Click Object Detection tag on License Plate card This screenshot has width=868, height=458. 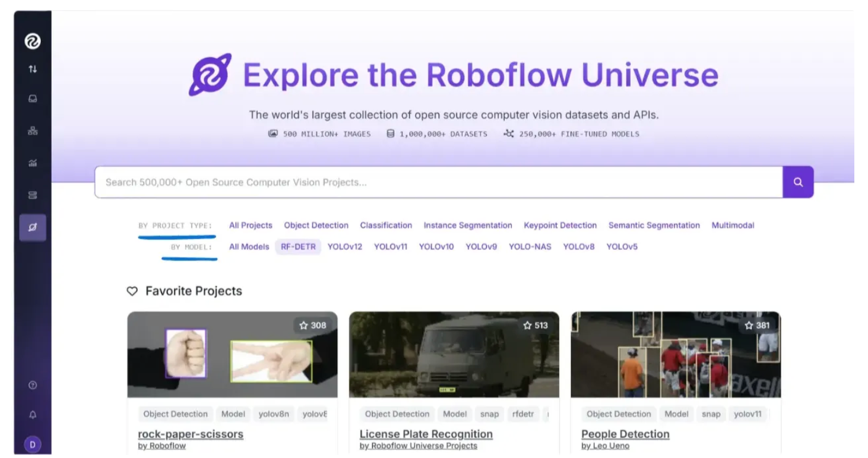click(397, 414)
